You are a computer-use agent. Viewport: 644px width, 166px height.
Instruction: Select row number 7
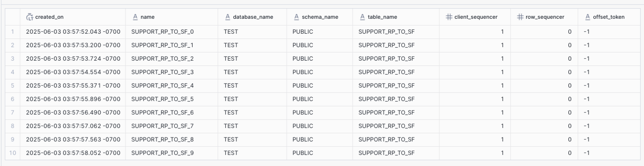[x=13, y=113]
